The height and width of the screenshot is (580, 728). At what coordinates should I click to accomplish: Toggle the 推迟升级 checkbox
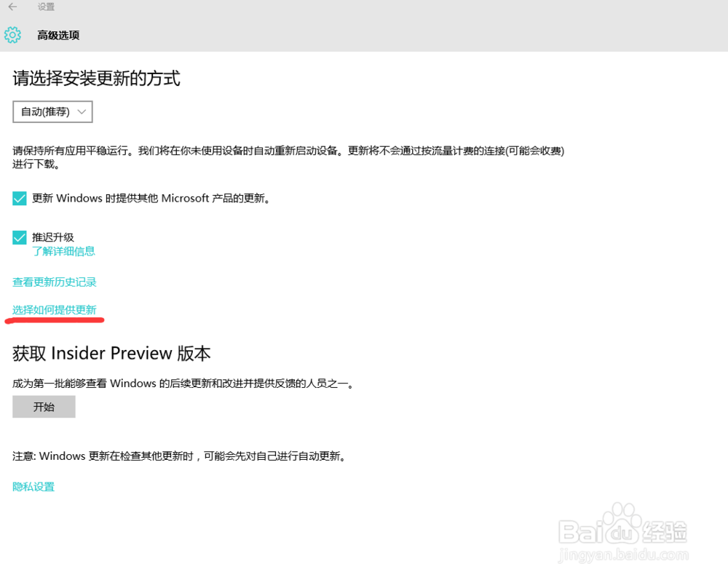pyautogui.click(x=20, y=237)
